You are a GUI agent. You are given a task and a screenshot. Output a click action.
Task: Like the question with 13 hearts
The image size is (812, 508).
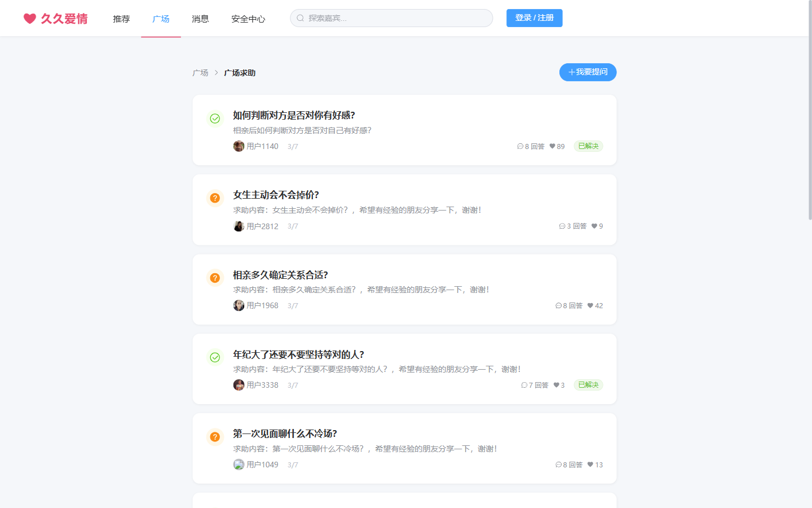(x=590, y=465)
